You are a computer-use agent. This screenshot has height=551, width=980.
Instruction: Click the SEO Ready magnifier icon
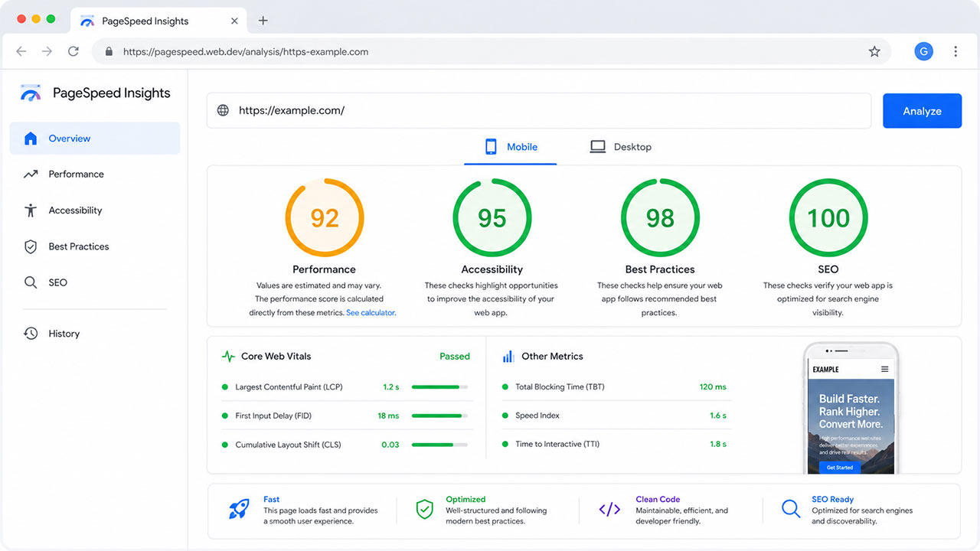[791, 509]
